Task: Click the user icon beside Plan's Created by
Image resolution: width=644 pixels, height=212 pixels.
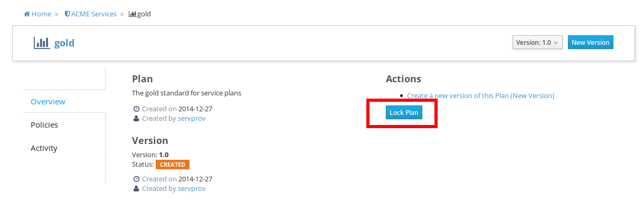Action: click(136, 119)
